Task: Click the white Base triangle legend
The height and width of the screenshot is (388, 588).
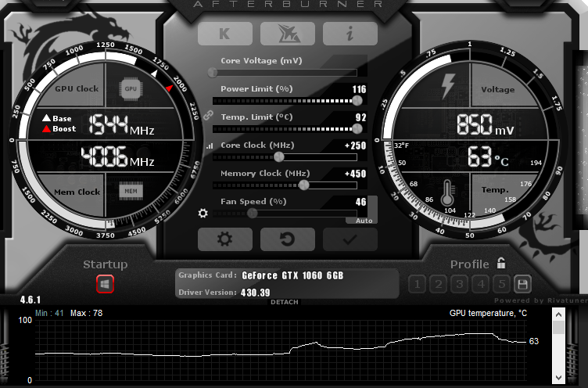Action: (46, 118)
